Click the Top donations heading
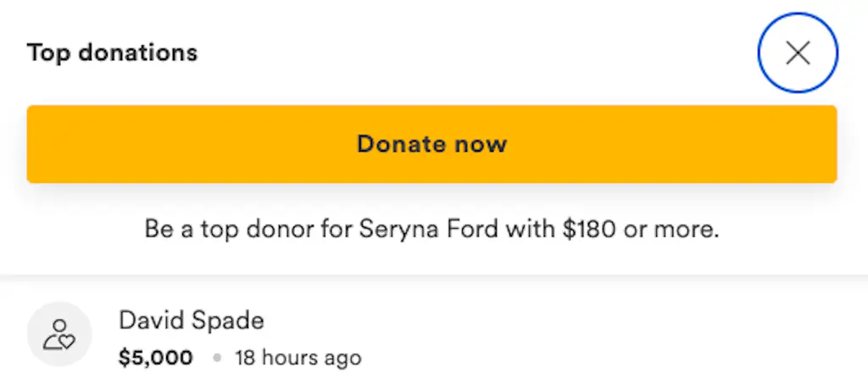Image resolution: width=868 pixels, height=389 pixels. click(x=112, y=53)
